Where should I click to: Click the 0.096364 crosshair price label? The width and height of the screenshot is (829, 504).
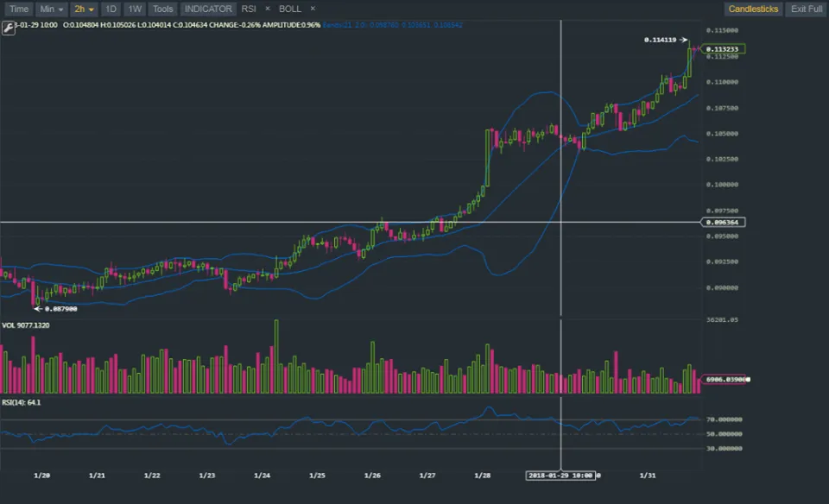(722, 223)
